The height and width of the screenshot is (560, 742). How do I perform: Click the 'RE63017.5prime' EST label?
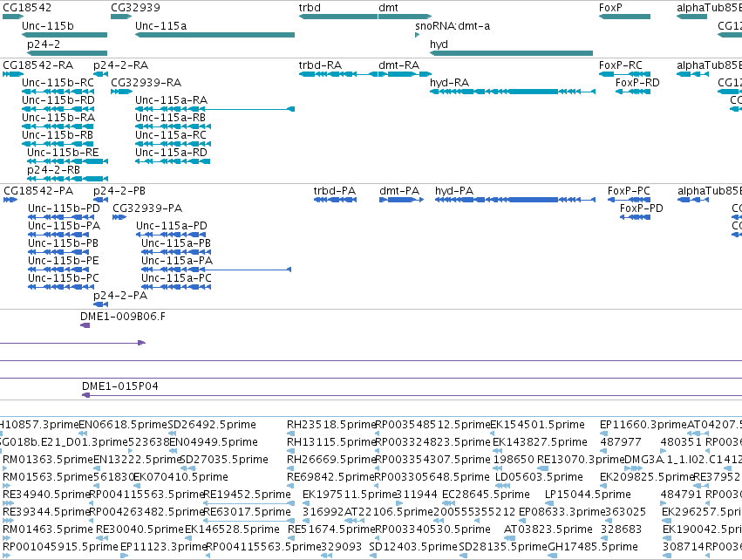pyautogui.click(x=247, y=512)
